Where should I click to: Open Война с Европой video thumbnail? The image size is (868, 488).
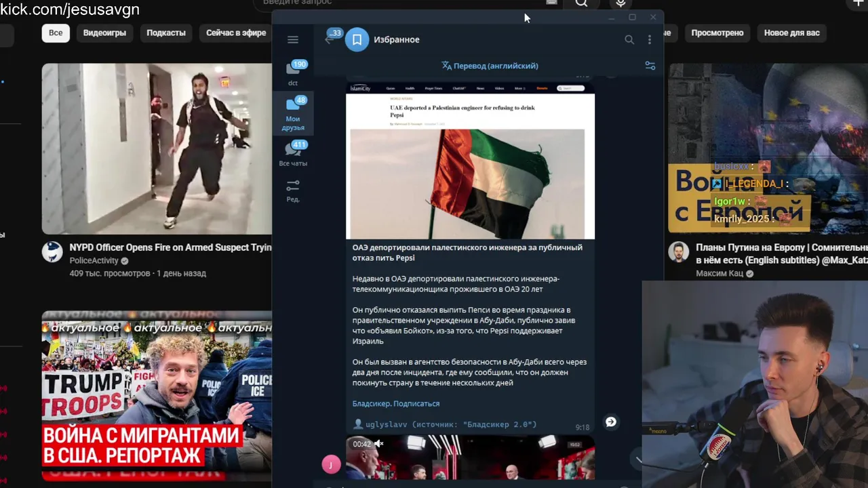[x=768, y=149]
